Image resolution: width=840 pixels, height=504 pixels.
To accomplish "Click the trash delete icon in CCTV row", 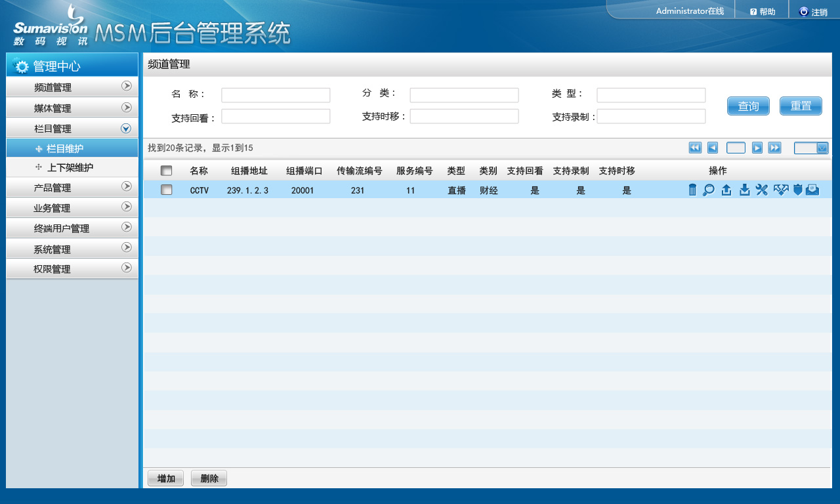I will point(692,190).
